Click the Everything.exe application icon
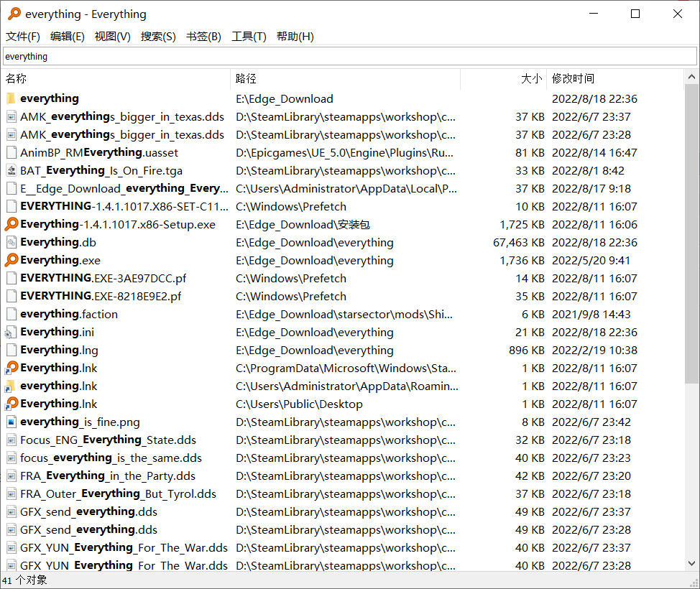Viewport: 700px width, 589px height. [x=11, y=260]
